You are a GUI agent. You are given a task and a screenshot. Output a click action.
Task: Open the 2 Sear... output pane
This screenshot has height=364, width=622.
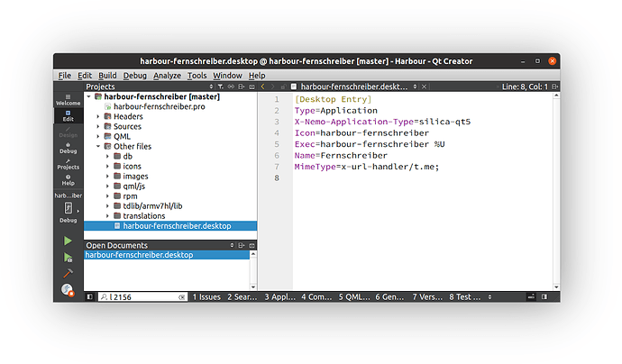point(242,296)
